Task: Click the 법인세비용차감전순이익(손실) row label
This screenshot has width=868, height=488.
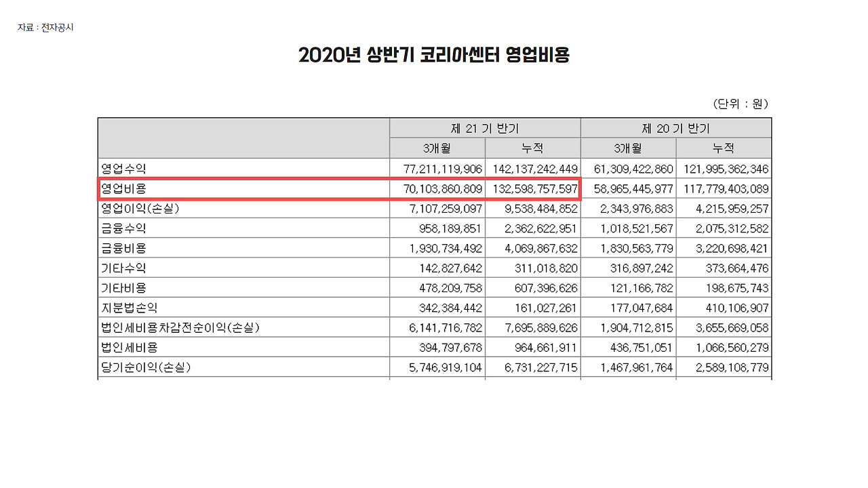Action: point(180,328)
